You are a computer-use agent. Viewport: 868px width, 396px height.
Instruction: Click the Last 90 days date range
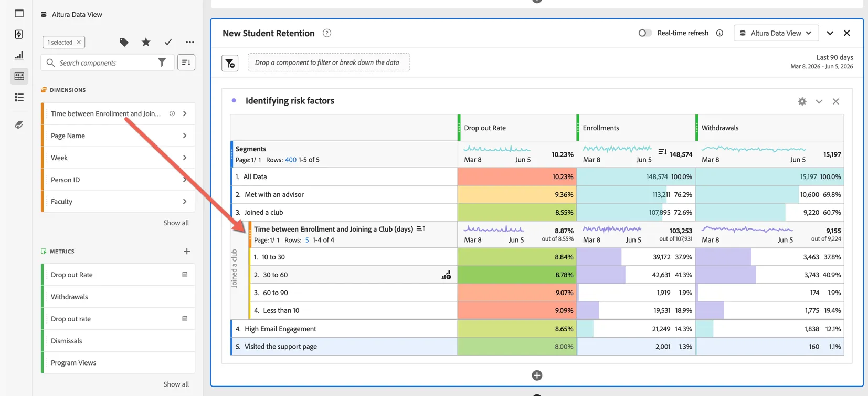[x=834, y=57]
